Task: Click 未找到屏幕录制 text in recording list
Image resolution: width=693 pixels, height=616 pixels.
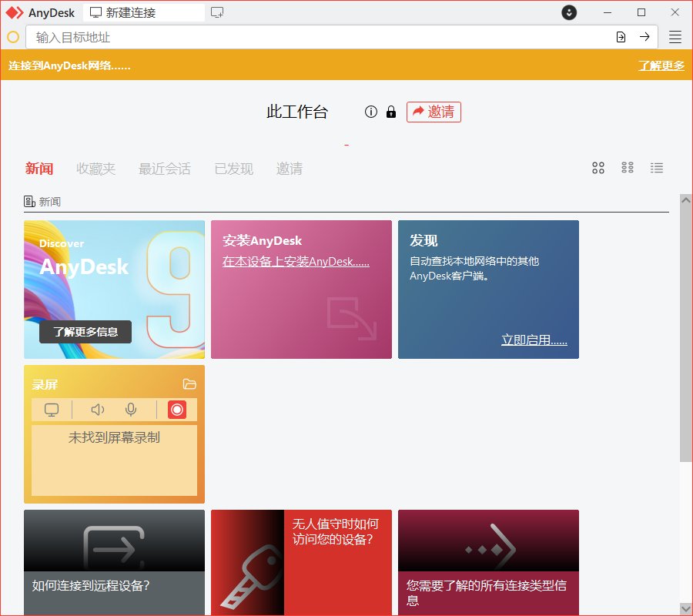Action: (x=114, y=437)
